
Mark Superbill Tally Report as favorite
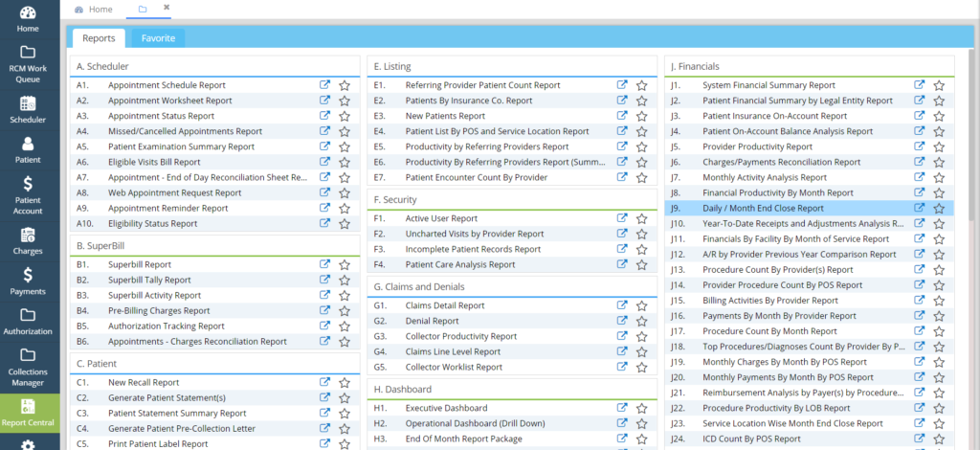tap(345, 280)
